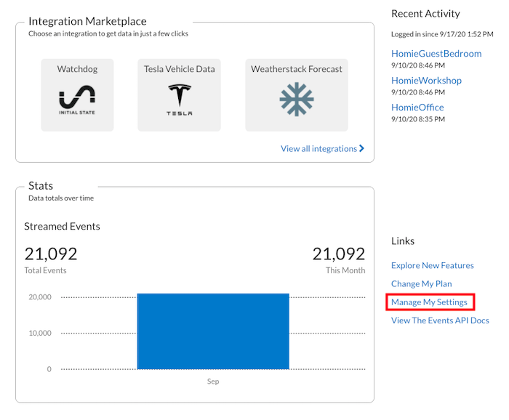
Task: Click the blue September bar in the chart
Action: pyautogui.click(x=213, y=331)
